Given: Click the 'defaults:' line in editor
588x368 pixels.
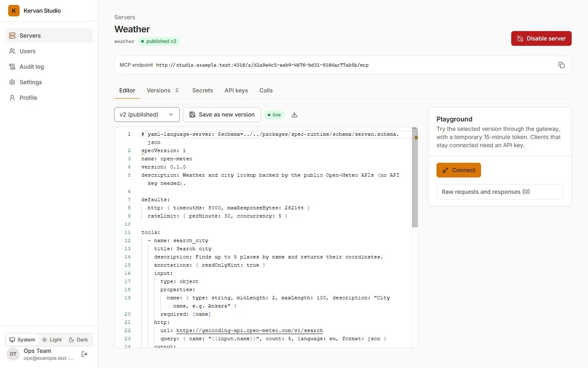Looking at the screenshot, I should click(156, 200).
